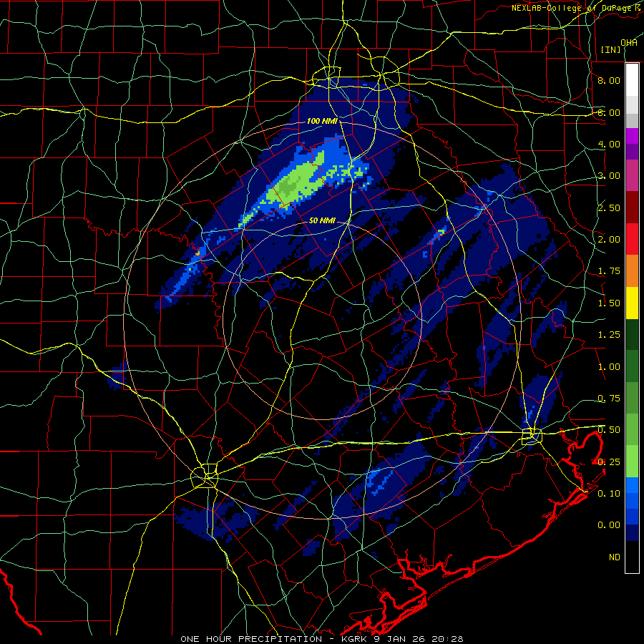
Task: Click the 1.25 legend value
Action: [609, 335]
